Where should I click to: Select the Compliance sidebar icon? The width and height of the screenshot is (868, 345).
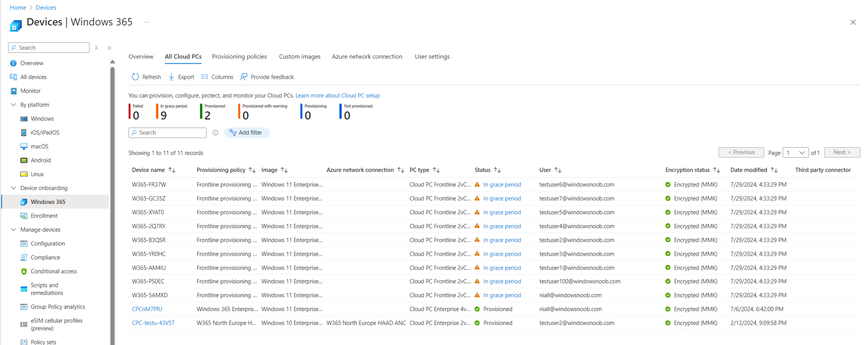pos(24,257)
